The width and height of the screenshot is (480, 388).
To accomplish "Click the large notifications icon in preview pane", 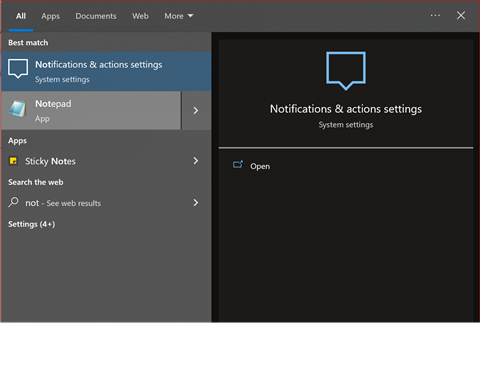I will [346, 71].
